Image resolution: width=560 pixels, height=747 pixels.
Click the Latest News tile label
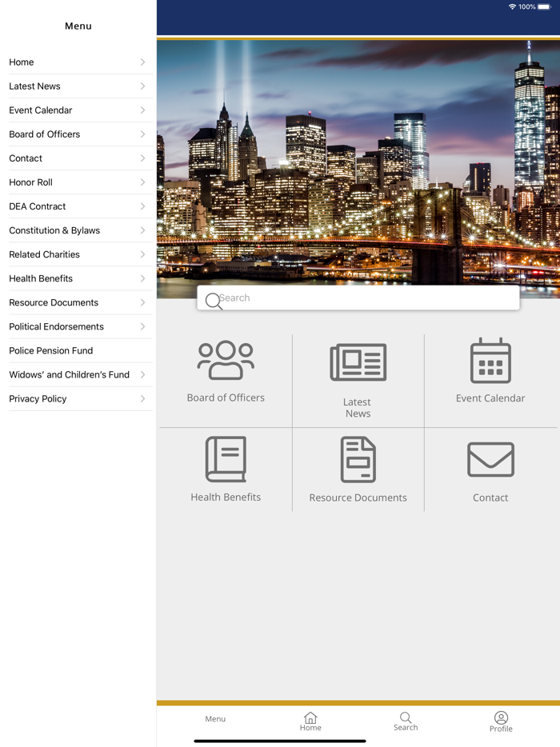(358, 408)
